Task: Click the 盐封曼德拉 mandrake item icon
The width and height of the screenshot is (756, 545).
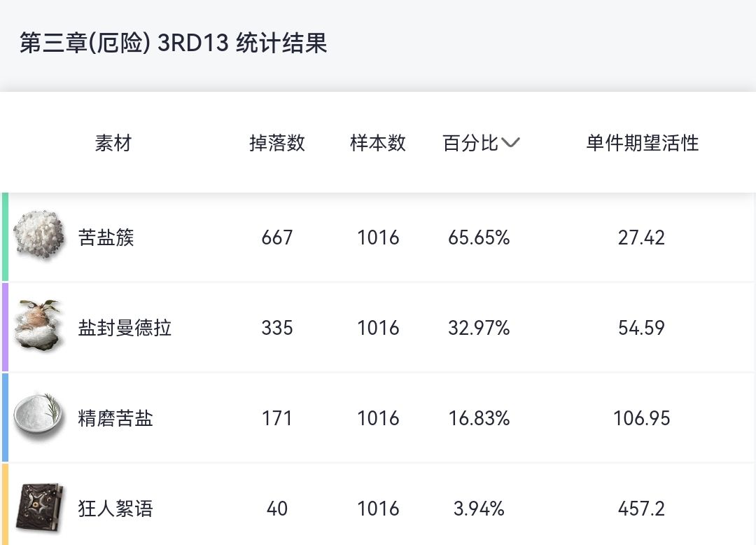Action: [x=39, y=326]
